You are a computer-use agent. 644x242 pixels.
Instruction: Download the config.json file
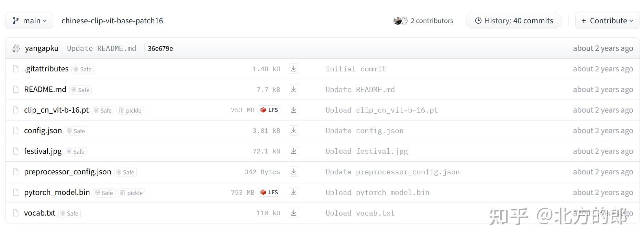tap(293, 130)
